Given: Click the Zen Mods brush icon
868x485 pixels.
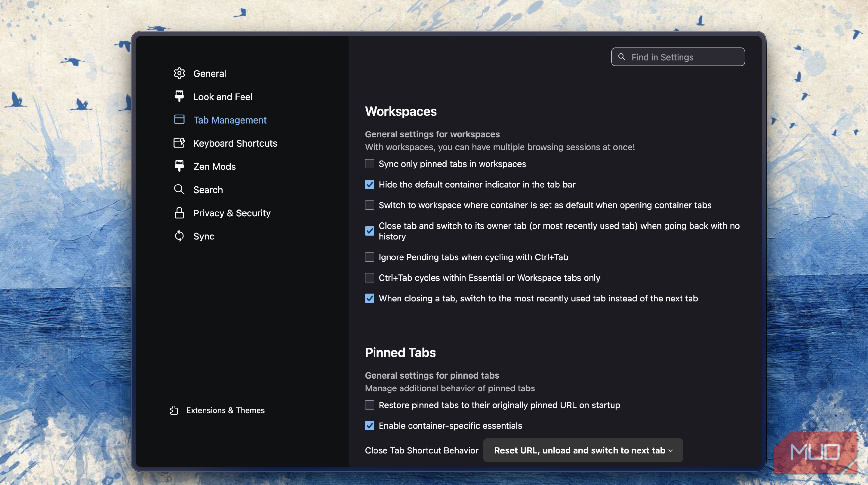Looking at the screenshot, I should coord(179,166).
